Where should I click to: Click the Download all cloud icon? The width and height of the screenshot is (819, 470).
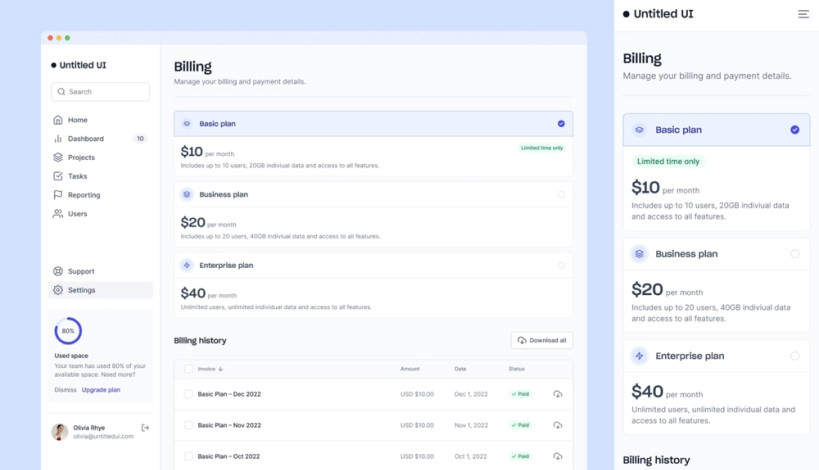(522, 341)
